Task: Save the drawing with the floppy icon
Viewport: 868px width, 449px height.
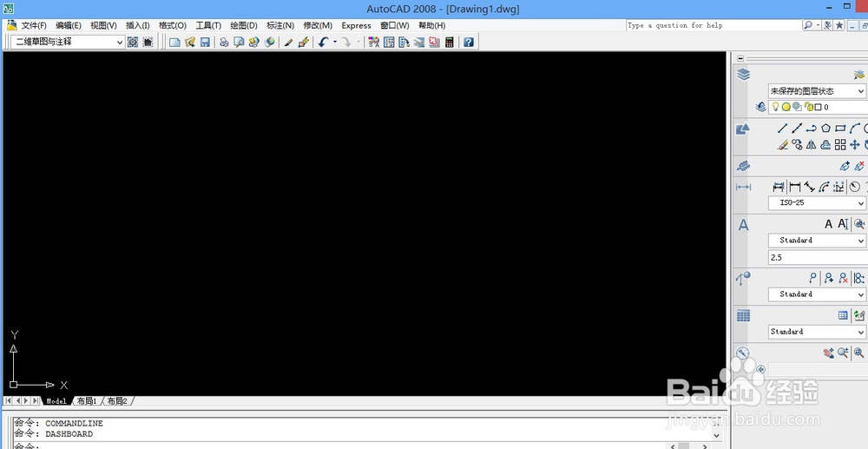Action: tap(205, 42)
